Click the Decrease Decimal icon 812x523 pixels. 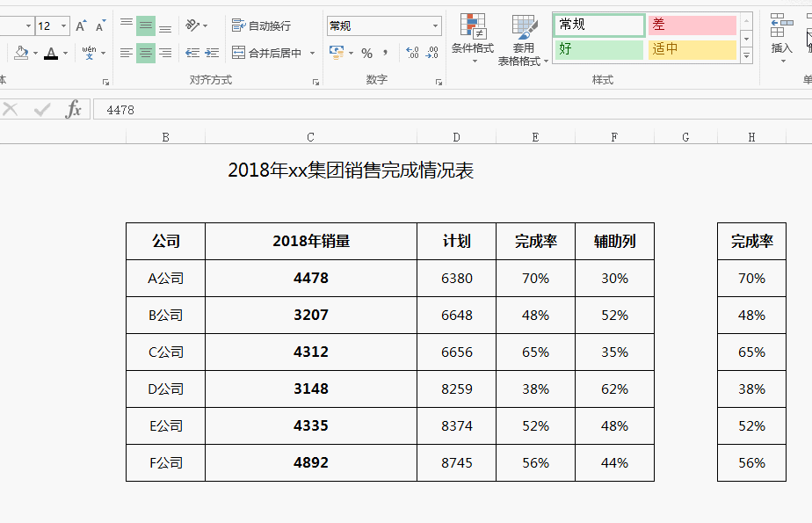pyautogui.click(x=431, y=53)
